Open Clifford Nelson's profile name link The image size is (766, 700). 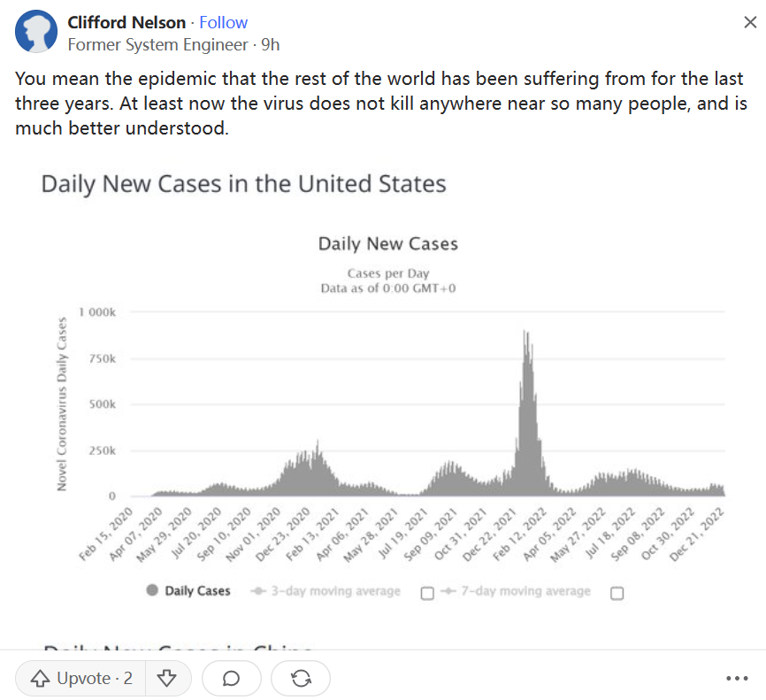[126, 23]
